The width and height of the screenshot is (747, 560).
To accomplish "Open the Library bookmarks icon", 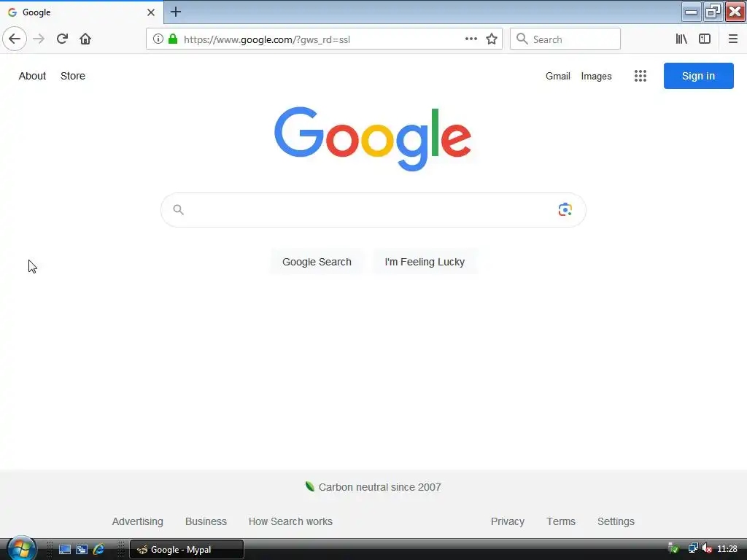I will (x=681, y=39).
